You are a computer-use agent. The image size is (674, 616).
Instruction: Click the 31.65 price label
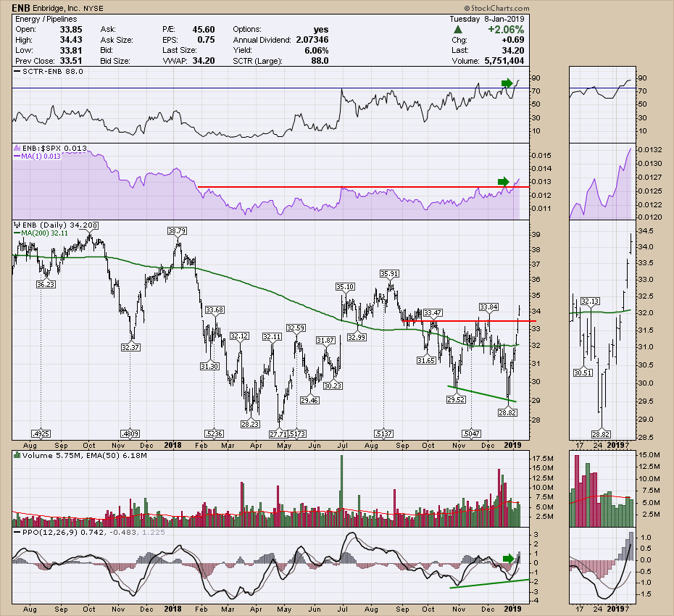click(426, 361)
